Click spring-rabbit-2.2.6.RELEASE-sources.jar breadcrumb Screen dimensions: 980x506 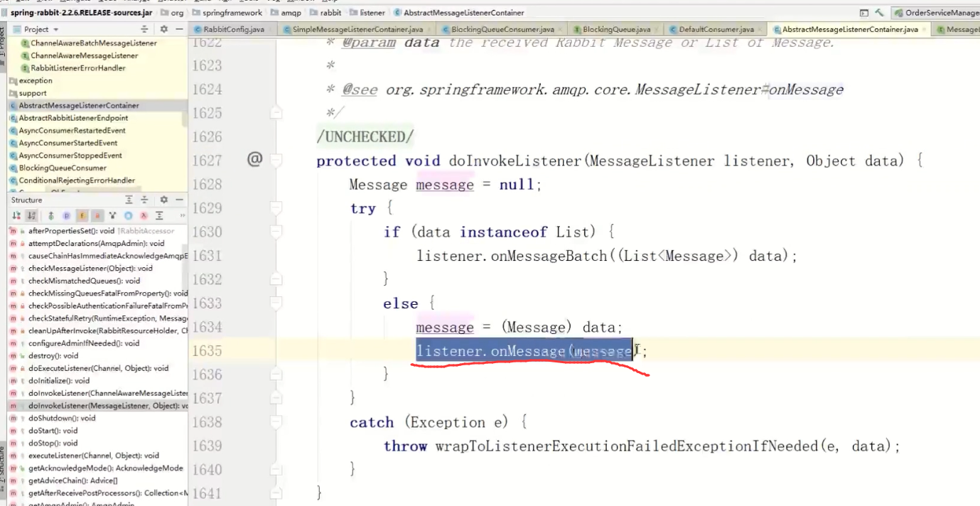pyautogui.click(x=80, y=13)
